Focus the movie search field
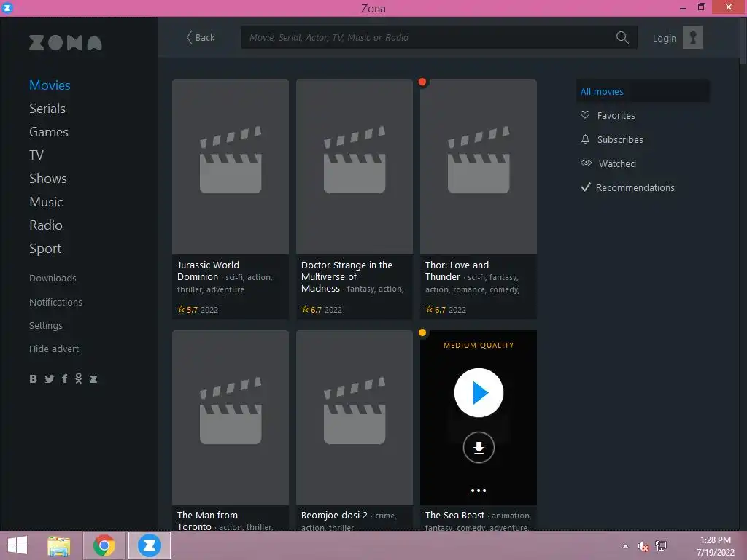The image size is (747, 560). click(x=438, y=37)
